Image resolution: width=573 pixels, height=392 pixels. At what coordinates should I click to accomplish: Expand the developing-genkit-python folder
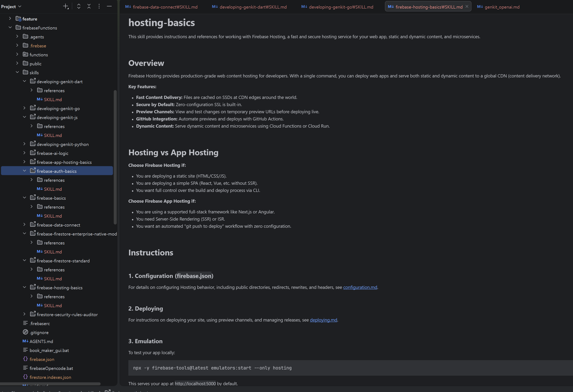[x=24, y=144]
